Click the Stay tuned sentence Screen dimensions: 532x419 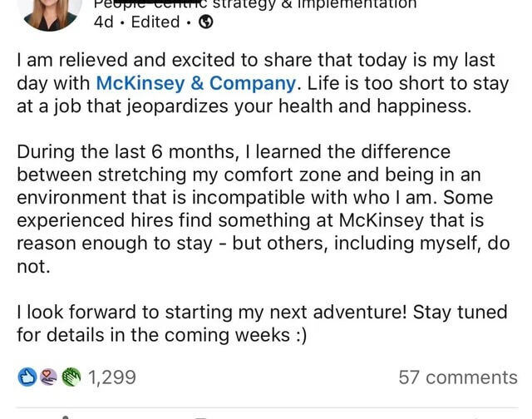point(262,323)
